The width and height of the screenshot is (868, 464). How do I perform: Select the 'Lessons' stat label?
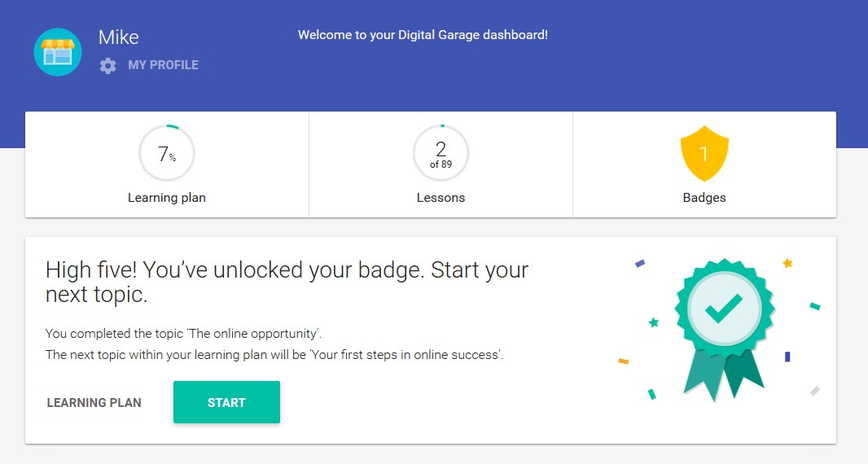441,198
